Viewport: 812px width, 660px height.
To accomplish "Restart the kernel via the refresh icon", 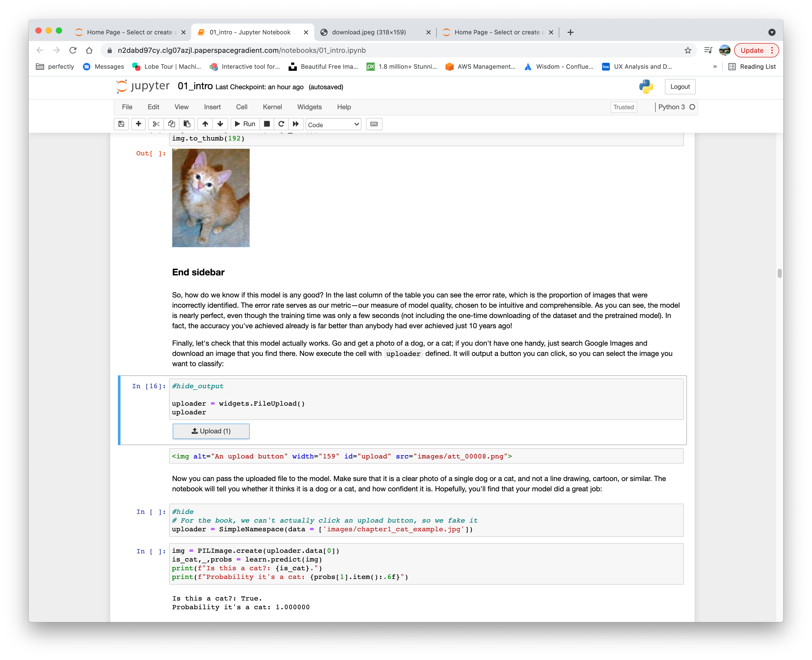I will click(281, 124).
